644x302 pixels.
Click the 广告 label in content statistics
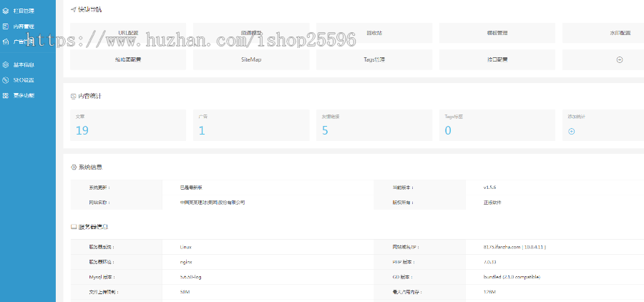click(x=203, y=117)
